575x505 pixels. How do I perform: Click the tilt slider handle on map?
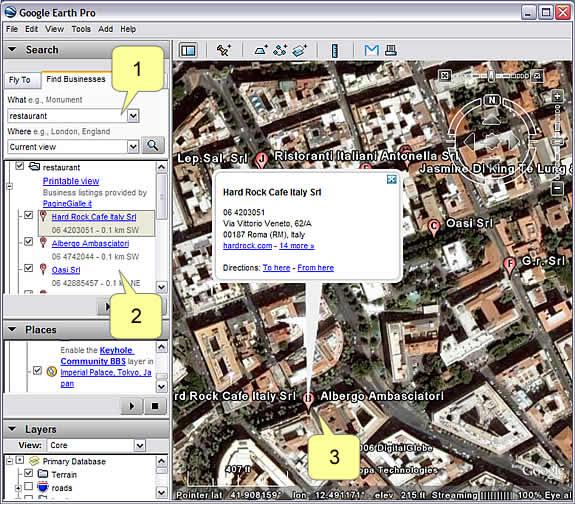[491, 76]
